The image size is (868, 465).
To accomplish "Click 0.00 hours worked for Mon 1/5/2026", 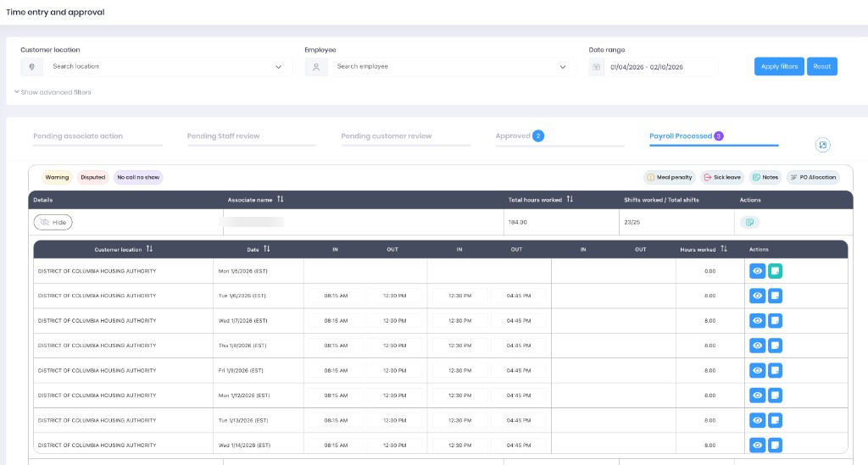I will (x=709, y=271).
